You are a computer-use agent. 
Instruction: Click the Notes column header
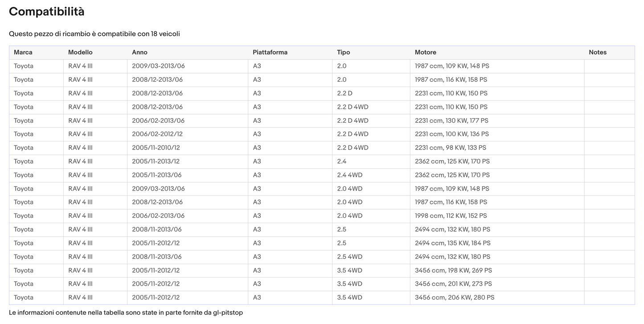tap(597, 52)
